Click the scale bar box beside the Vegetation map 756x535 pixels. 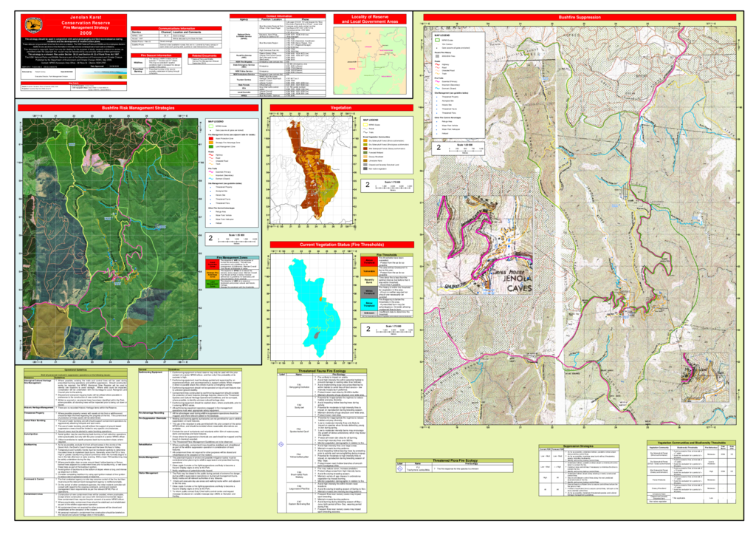(387, 185)
